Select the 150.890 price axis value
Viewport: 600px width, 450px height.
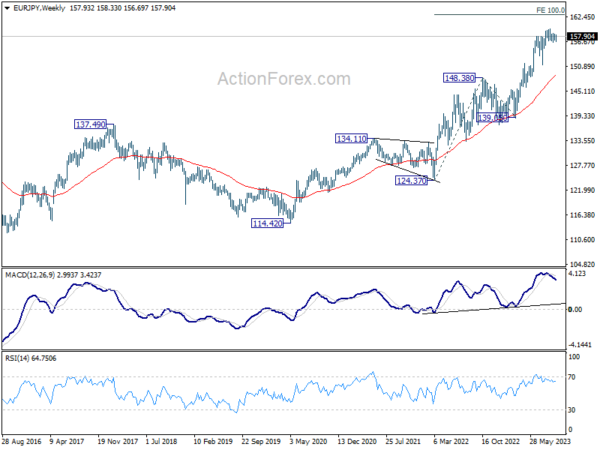tap(582, 67)
